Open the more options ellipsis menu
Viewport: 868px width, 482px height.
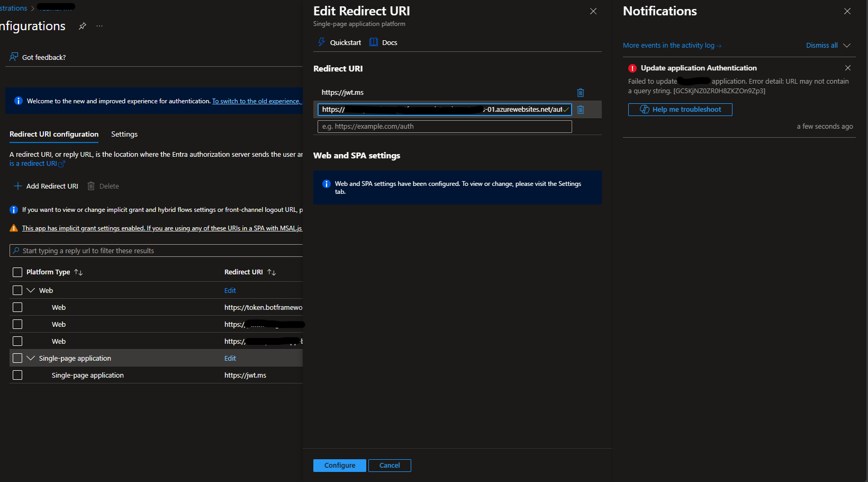click(x=100, y=26)
